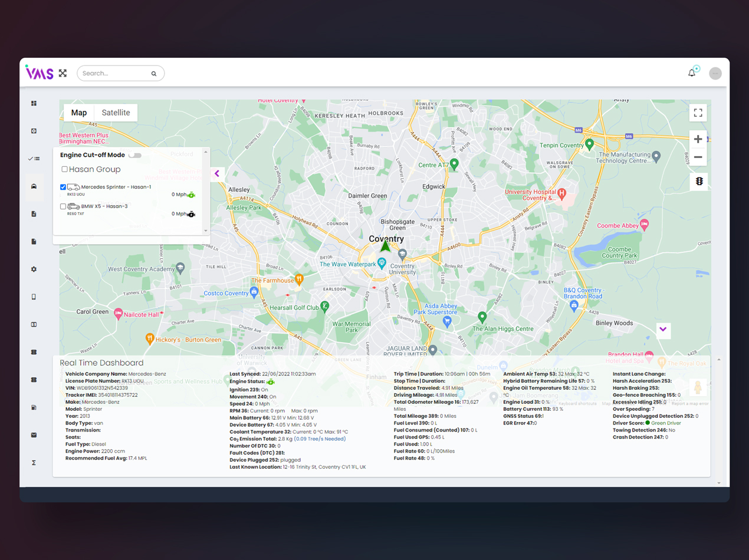Click the War Memorial Park map label
Screen dimensions: 749x560
351,327
